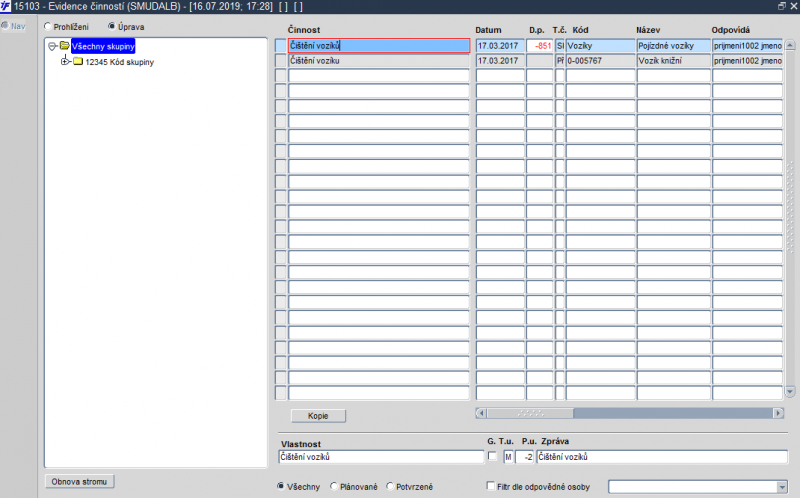Click the horizontal scrollbar left arrow
This screenshot has width=800, height=498.
481,413
